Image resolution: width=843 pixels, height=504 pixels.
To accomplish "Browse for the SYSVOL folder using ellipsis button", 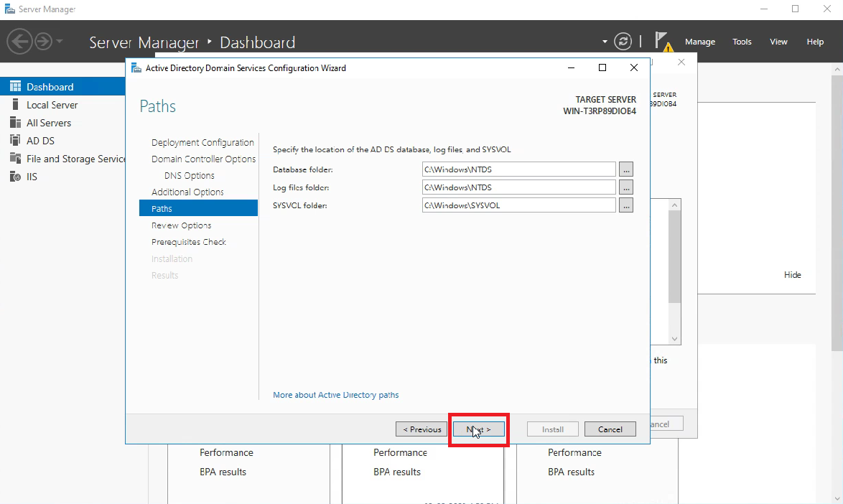I will coord(625,205).
